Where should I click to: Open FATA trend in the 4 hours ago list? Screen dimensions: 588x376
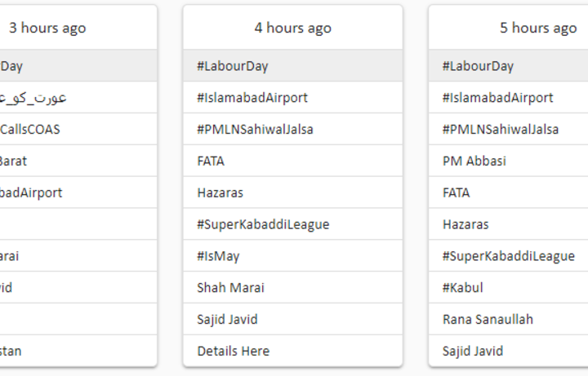coord(293,161)
